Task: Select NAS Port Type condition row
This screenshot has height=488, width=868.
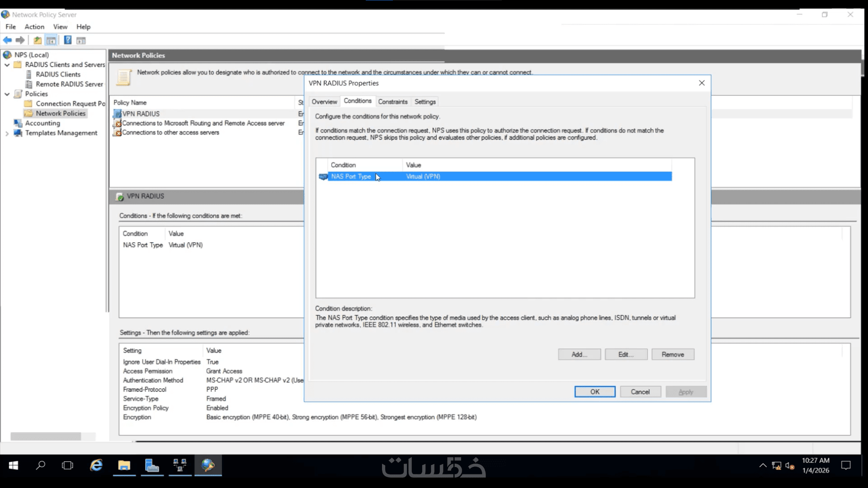Action: coord(351,176)
